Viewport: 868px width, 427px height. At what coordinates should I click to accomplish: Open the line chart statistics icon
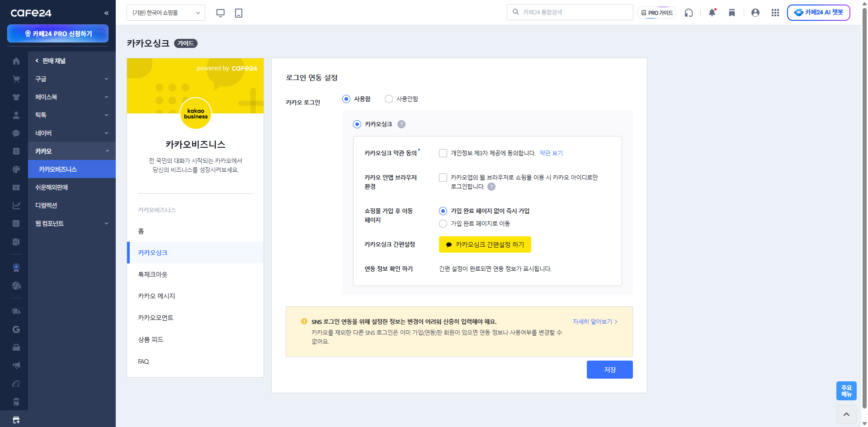coord(16,206)
